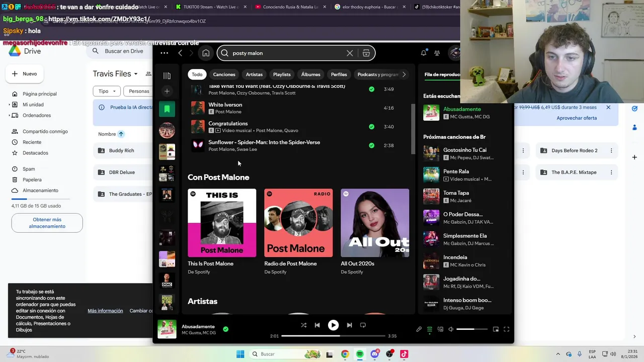Open Radio de Post Malone cover
Screen dimensions: 644x362
click(x=298, y=223)
